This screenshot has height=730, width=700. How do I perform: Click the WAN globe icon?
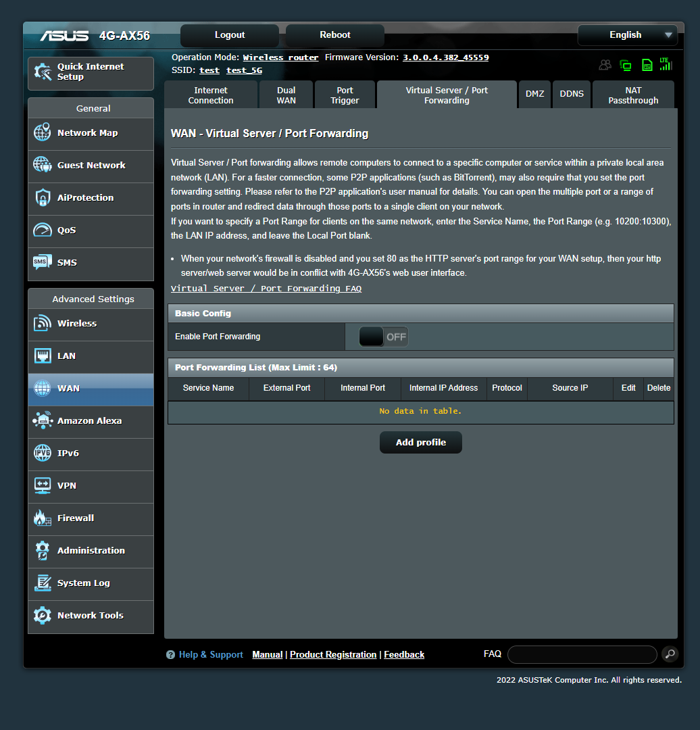click(43, 388)
